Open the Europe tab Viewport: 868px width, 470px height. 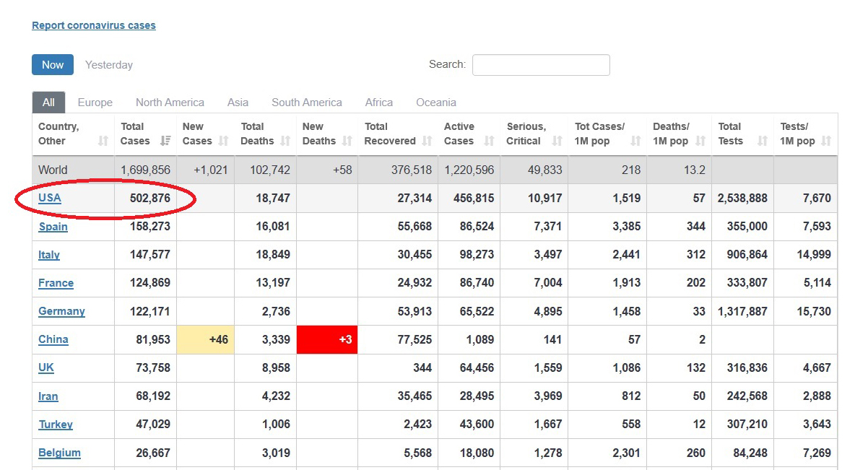95,103
